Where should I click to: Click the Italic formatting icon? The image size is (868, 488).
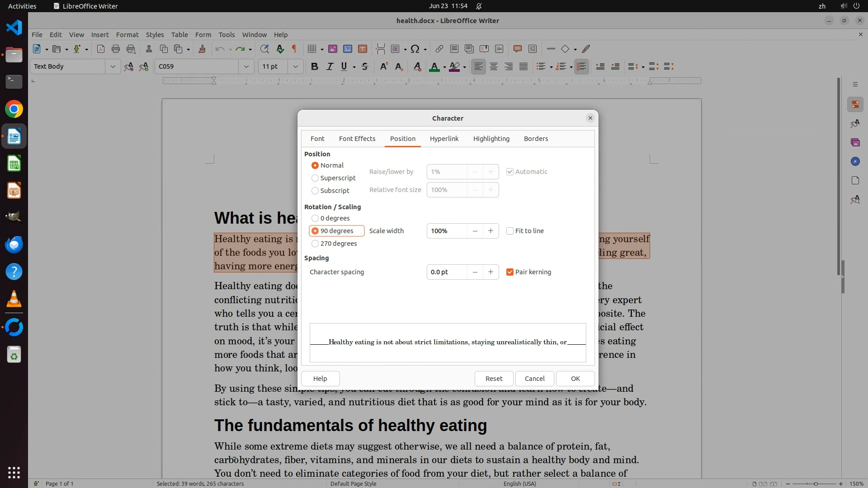tap(330, 67)
